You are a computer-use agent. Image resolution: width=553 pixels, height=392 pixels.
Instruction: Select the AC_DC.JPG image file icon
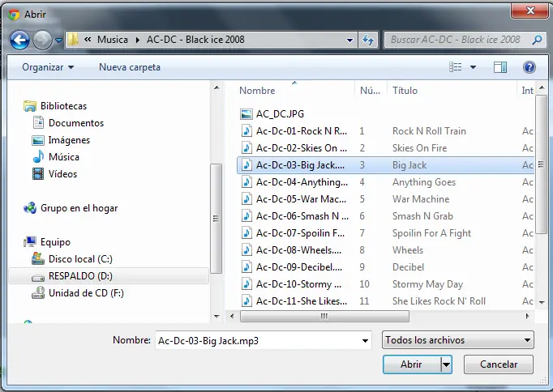(x=246, y=113)
